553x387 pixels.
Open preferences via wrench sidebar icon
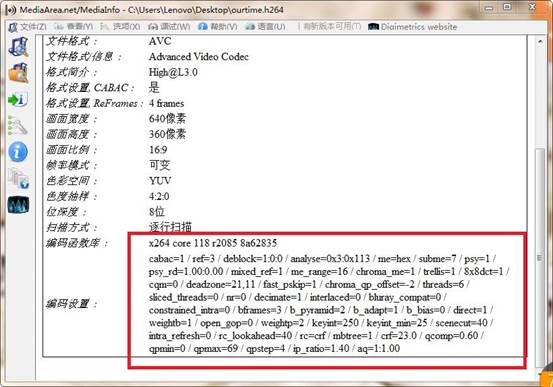click(18, 126)
